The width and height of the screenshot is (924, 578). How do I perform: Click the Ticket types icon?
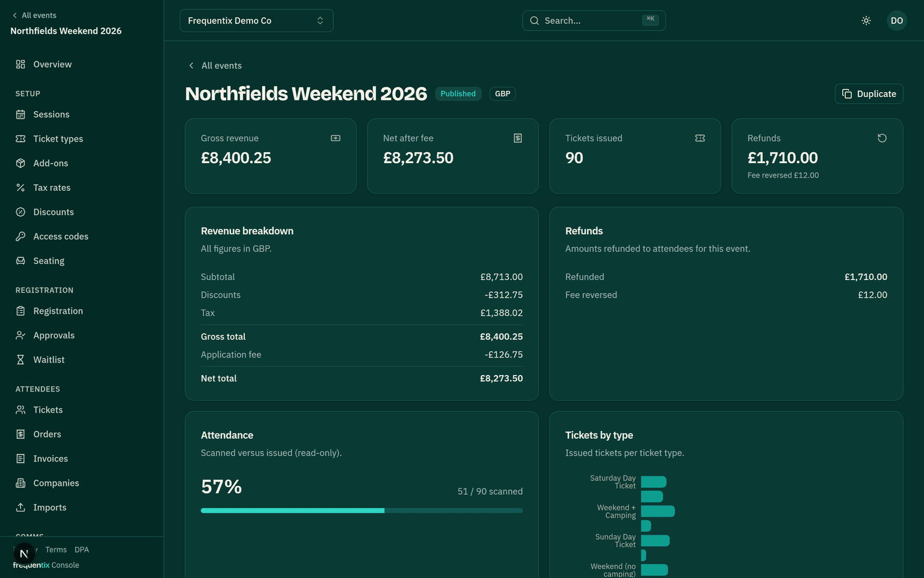[x=20, y=138]
